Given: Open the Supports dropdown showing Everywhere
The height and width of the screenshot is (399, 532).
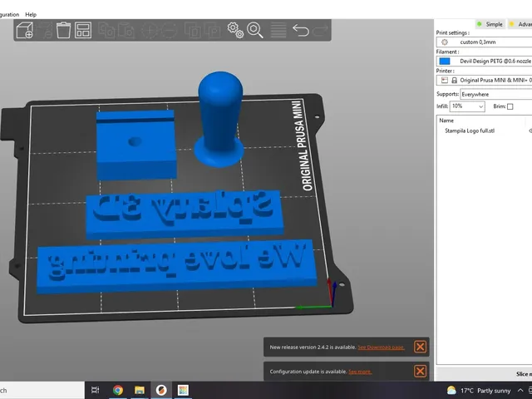Looking at the screenshot, I should click(x=496, y=94).
